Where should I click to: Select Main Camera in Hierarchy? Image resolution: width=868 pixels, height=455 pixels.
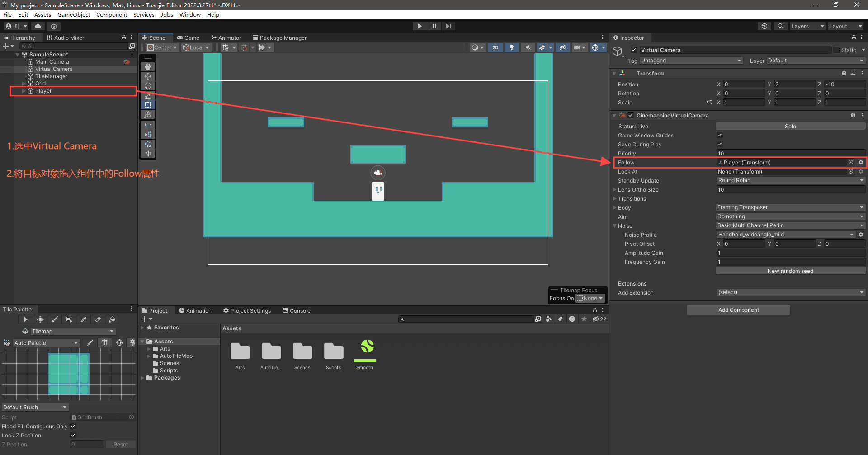coord(52,62)
